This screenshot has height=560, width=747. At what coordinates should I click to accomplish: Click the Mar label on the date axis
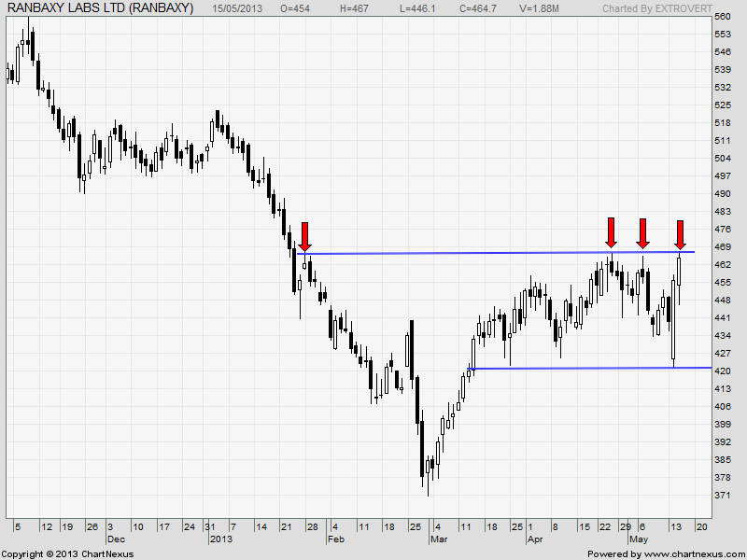pos(437,539)
